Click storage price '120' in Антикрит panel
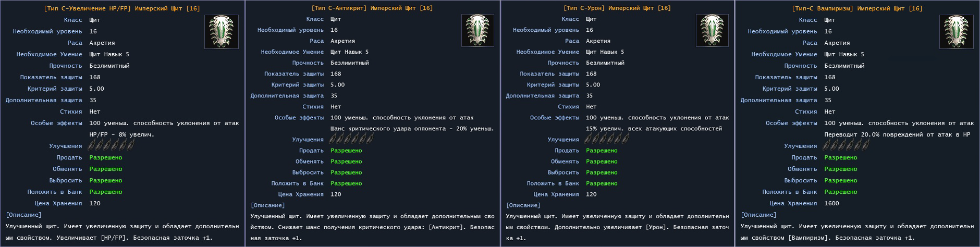The image size is (980, 247). 336,194
